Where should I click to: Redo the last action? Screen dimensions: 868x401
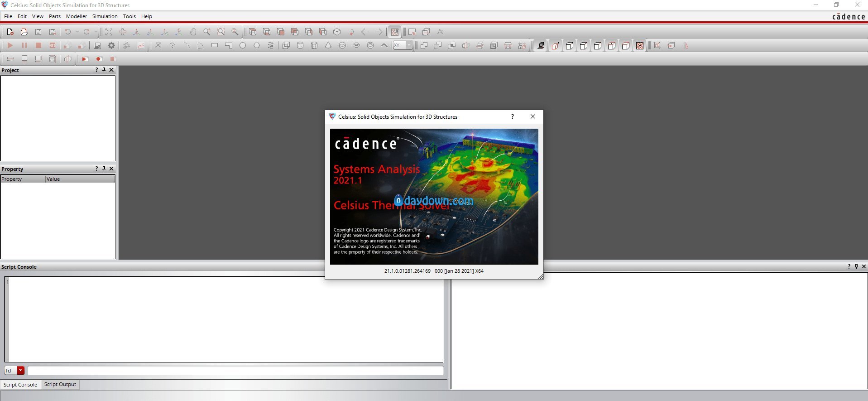[x=86, y=32]
